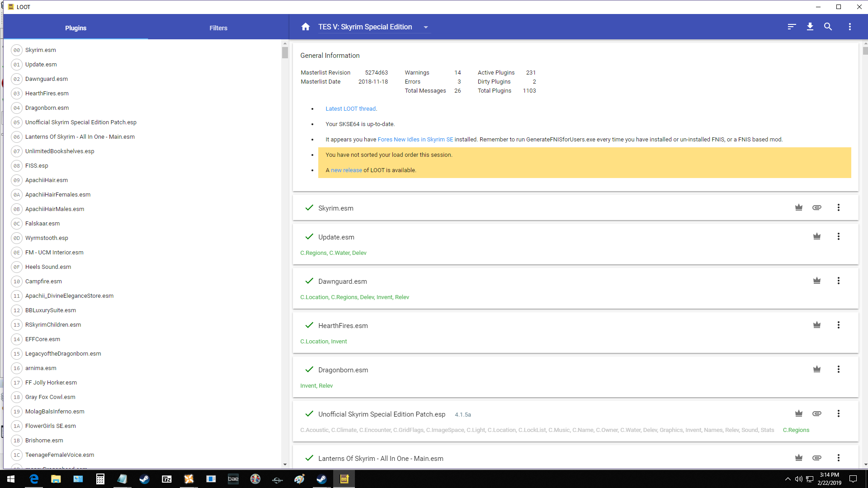Screen dimensions: 868x488
Task: Select the Plugins tab
Action: tap(75, 28)
